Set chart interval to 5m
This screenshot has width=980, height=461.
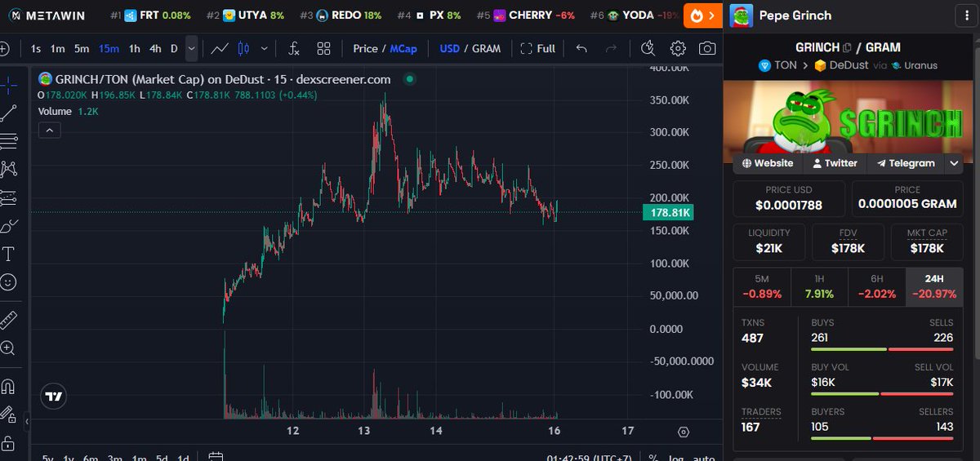point(82,48)
